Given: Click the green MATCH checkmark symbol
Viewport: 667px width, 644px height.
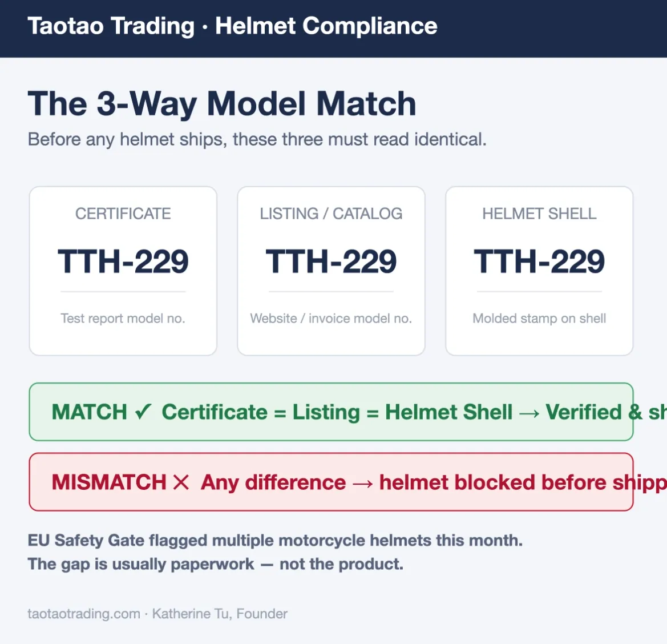Looking at the screenshot, I should pyautogui.click(x=143, y=412).
